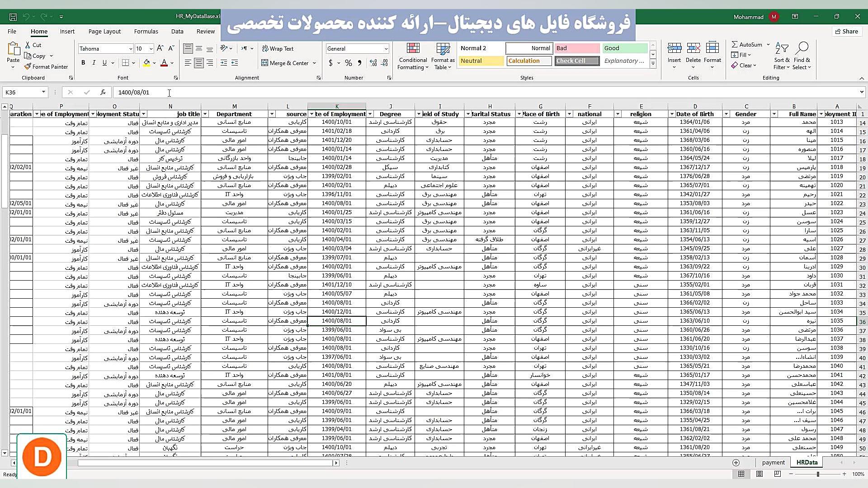The height and width of the screenshot is (488, 868).
Task: Switch to Page Layout view in status bar
Action: tap(759, 474)
